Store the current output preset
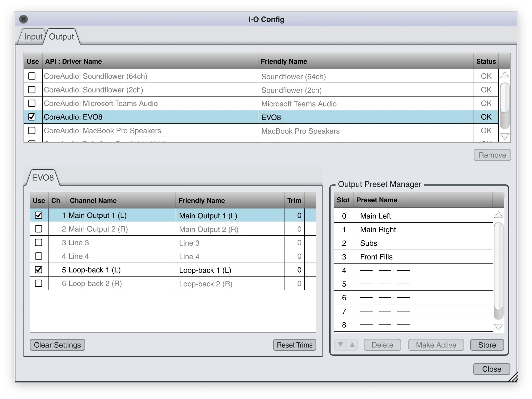The image size is (532, 399). tap(487, 345)
